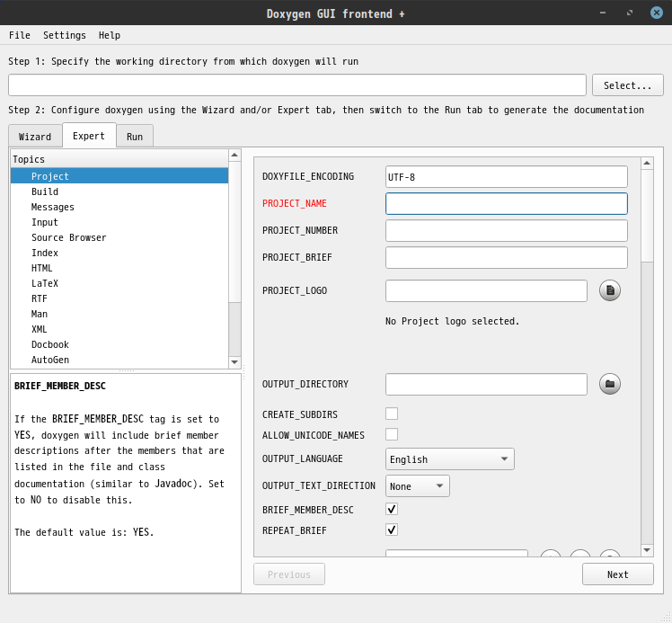Close the Doxygen GUI frontend window
This screenshot has width=672, height=623.
[656, 13]
